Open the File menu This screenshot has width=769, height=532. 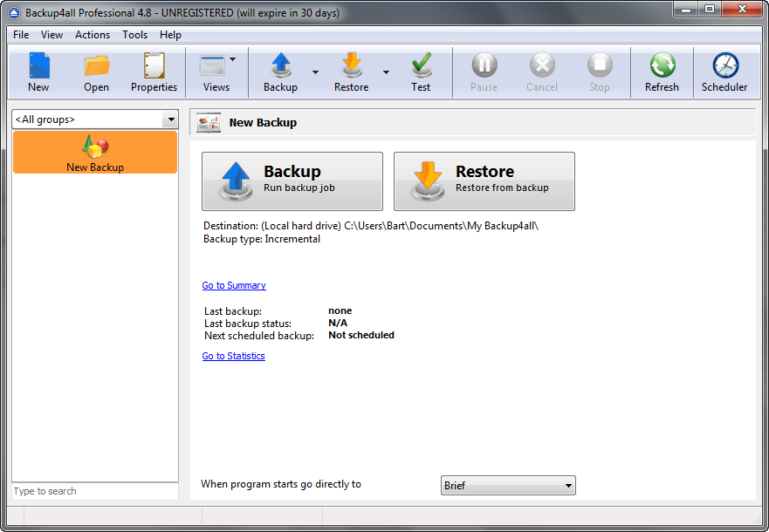point(21,35)
